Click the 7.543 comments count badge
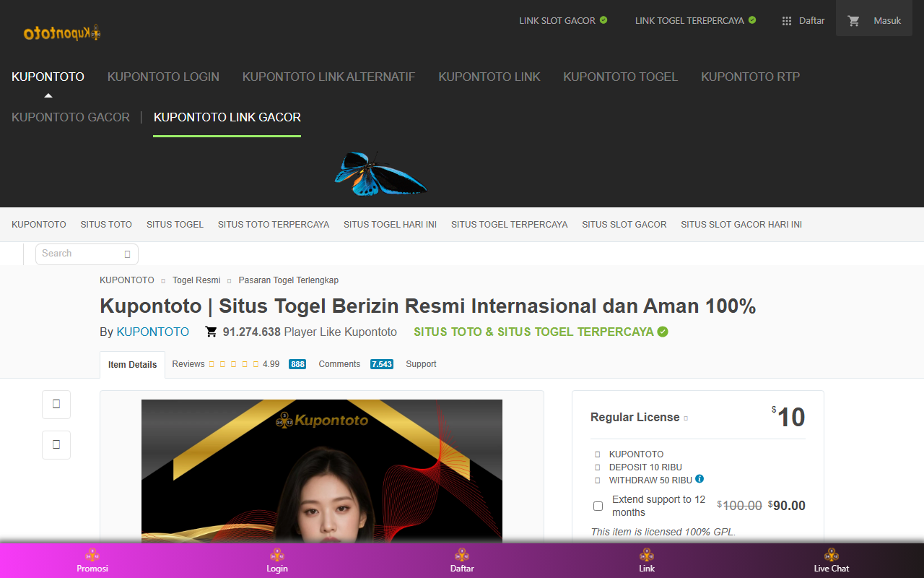 pos(382,364)
